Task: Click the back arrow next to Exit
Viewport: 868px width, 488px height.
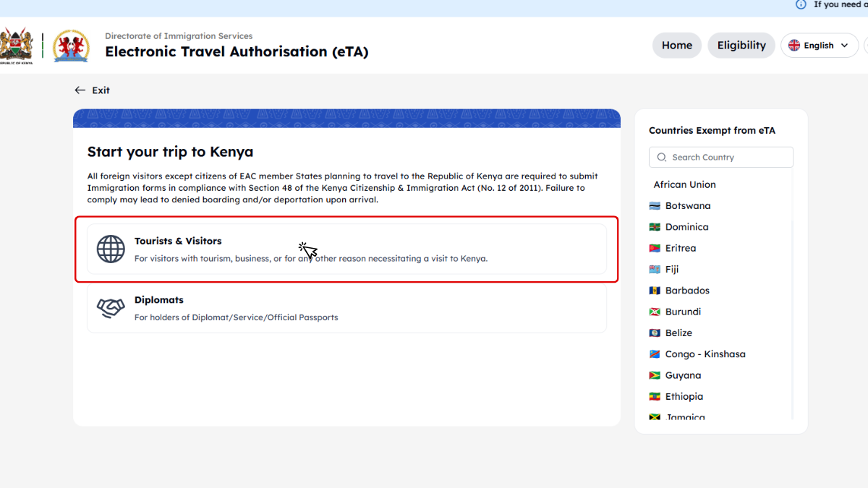Action: [x=80, y=90]
